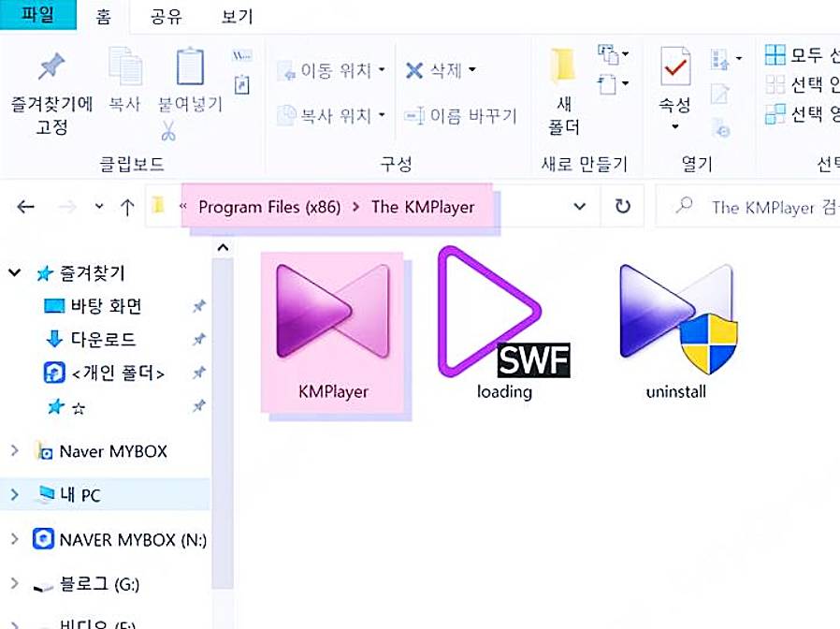Open 다운로드 in Quick access
The height and width of the screenshot is (629, 840).
pyautogui.click(x=91, y=339)
